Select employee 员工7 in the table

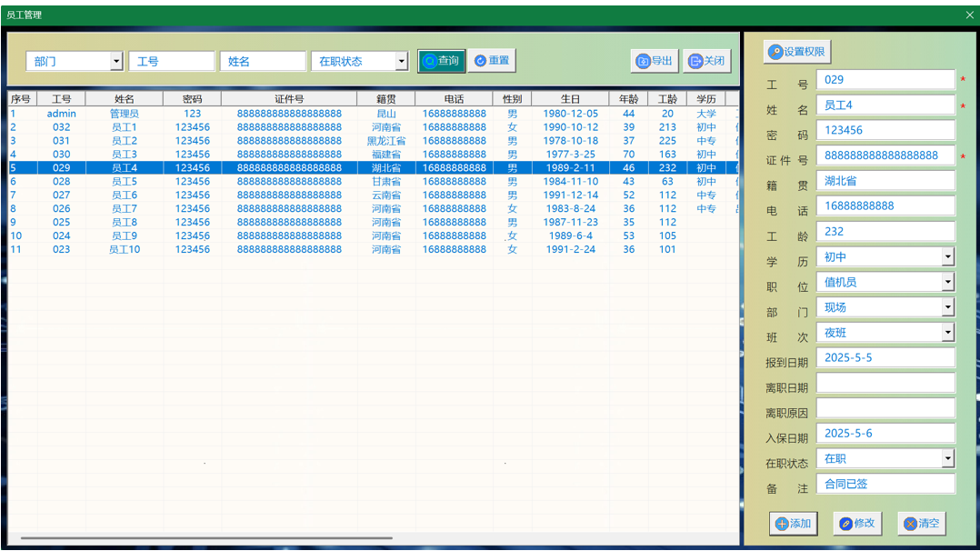pyautogui.click(x=373, y=208)
